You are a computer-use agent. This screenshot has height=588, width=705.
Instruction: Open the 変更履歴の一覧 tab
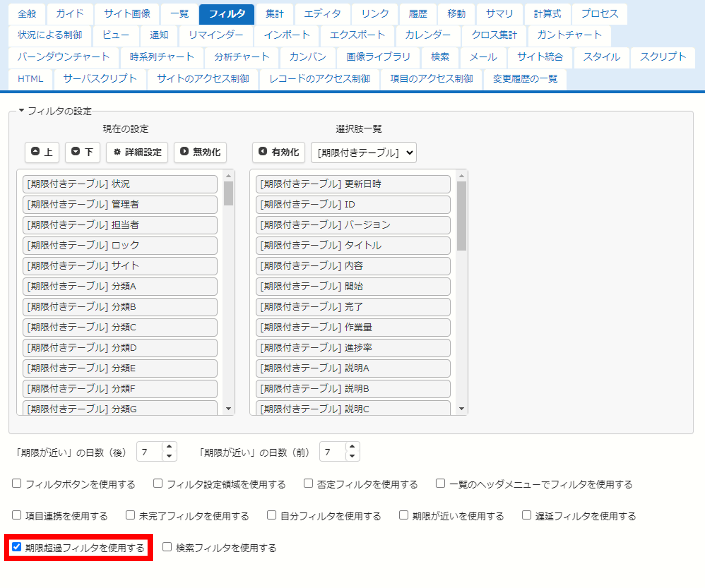pos(525,79)
